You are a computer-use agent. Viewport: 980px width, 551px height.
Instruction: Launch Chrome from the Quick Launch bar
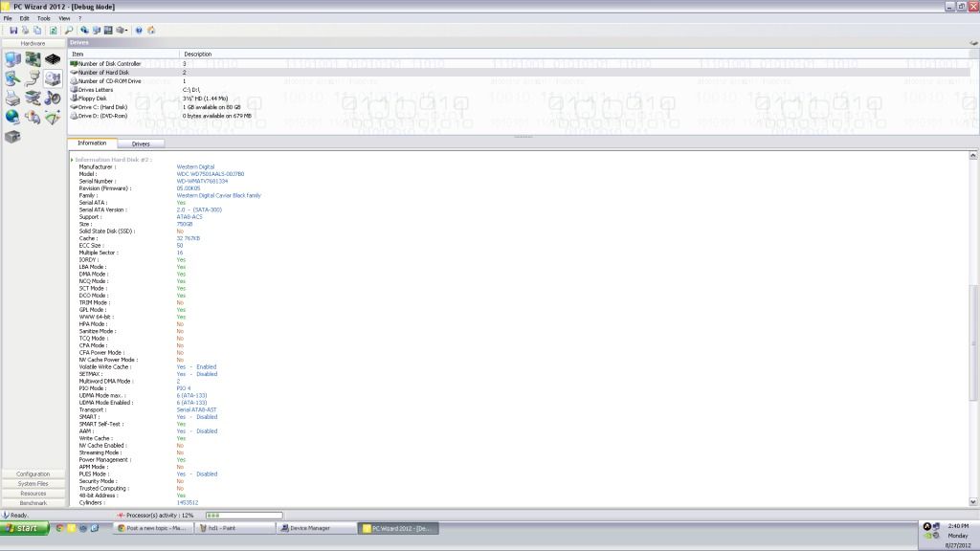coord(59,528)
